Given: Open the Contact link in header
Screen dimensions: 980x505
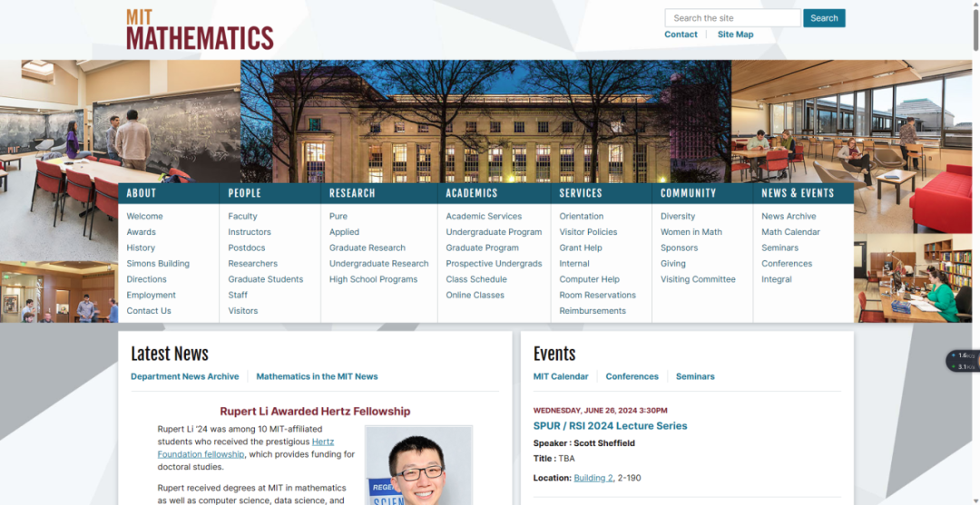Looking at the screenshot, I should click(x=681, y=34).
